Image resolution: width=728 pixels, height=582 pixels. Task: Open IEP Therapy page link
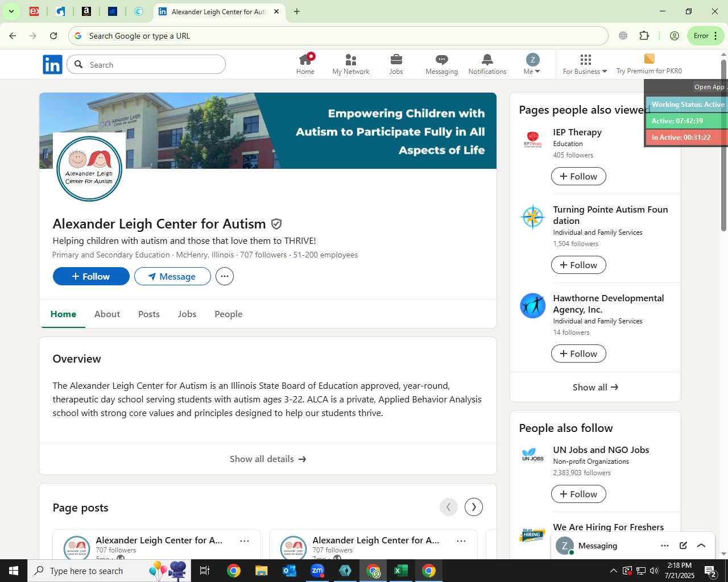[x=577, y=132]
